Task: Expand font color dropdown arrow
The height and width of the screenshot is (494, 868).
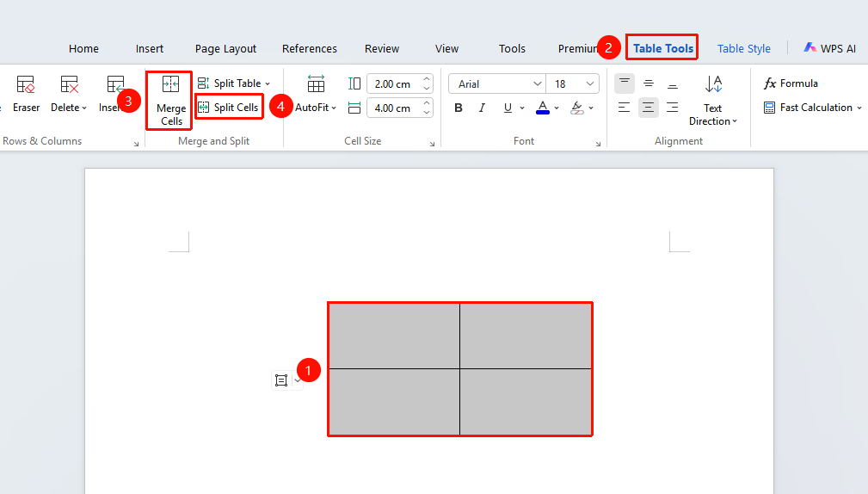Action: (x=557, y=108)
